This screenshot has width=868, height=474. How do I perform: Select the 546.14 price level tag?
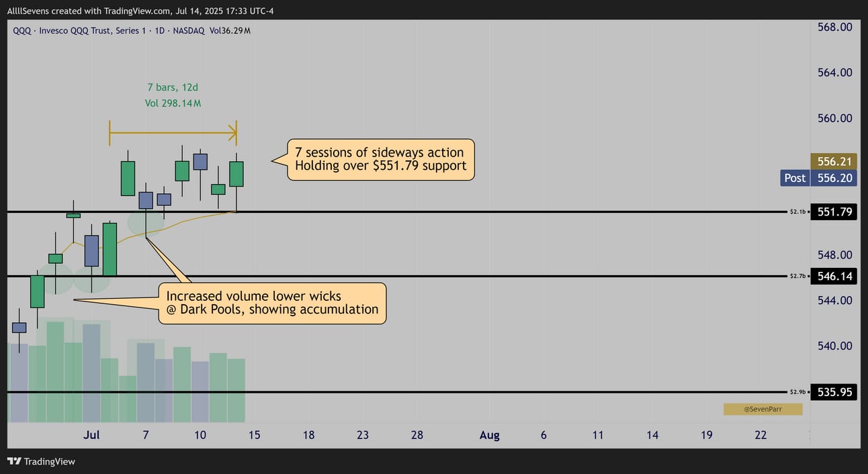[x=834, y=276]
